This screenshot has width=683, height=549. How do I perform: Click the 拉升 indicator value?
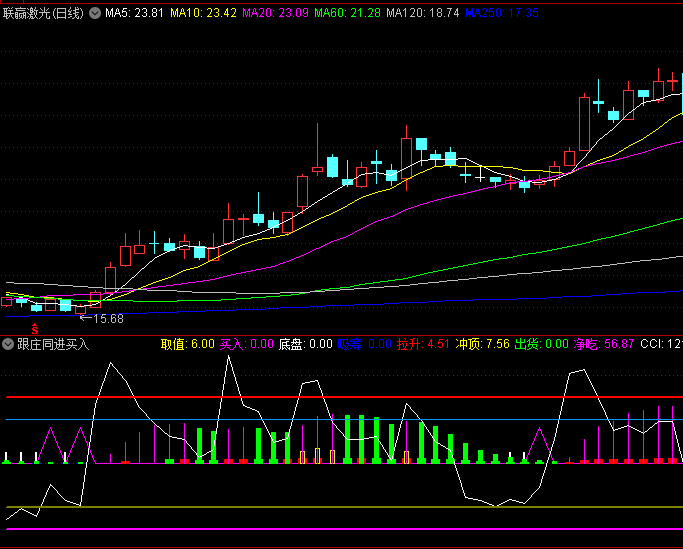click(x=423, y=344)
